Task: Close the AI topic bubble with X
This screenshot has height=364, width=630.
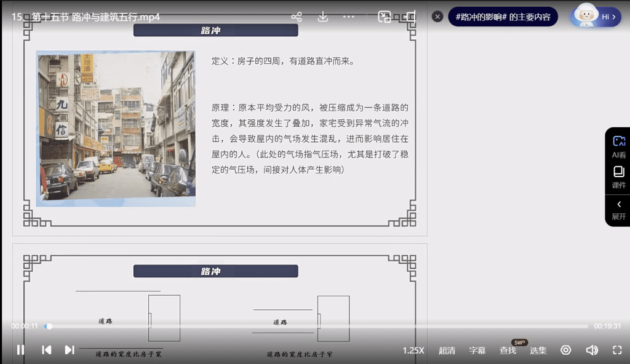Action: click(437, 17)
